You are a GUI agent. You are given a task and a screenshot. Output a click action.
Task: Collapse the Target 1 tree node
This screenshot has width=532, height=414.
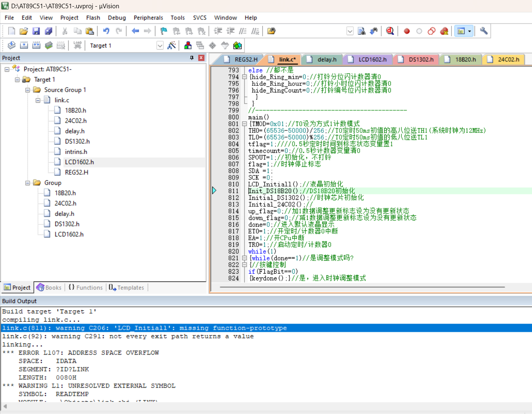pos(17,80)
